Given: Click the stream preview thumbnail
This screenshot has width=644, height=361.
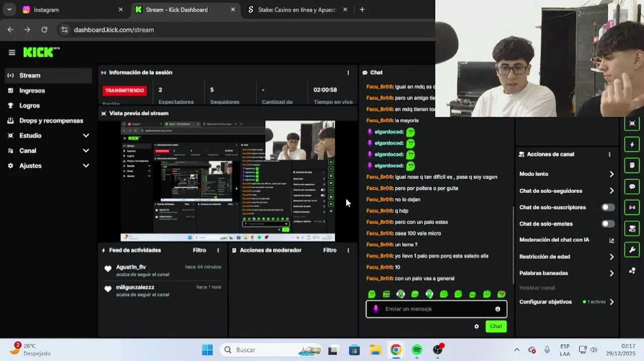Looking at the screenshot, I should click(228, 181).
